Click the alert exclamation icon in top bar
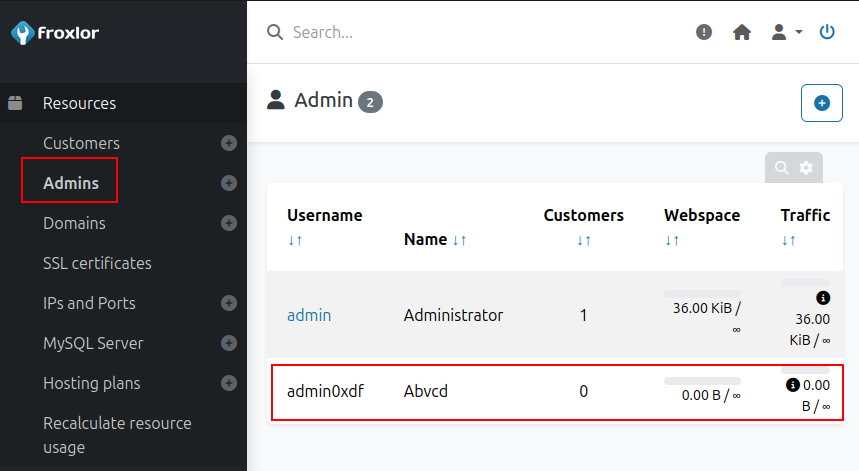 click(x=704, y=32)
